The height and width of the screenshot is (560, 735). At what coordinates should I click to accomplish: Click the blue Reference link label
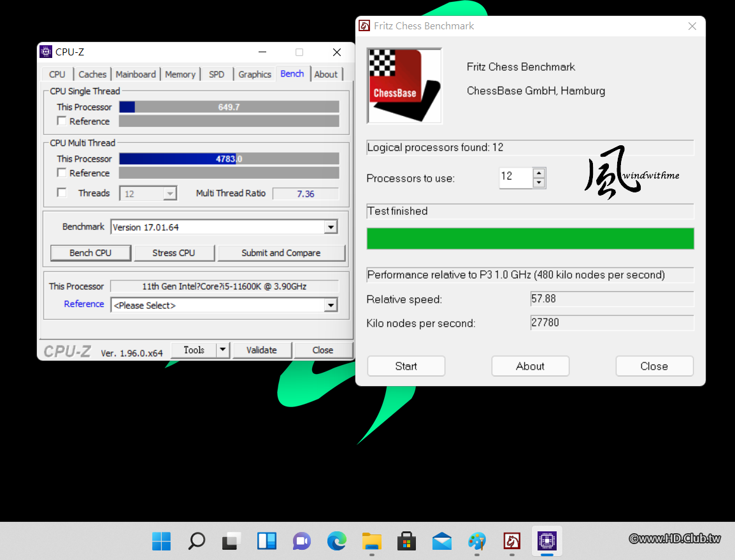coord(84,304)
